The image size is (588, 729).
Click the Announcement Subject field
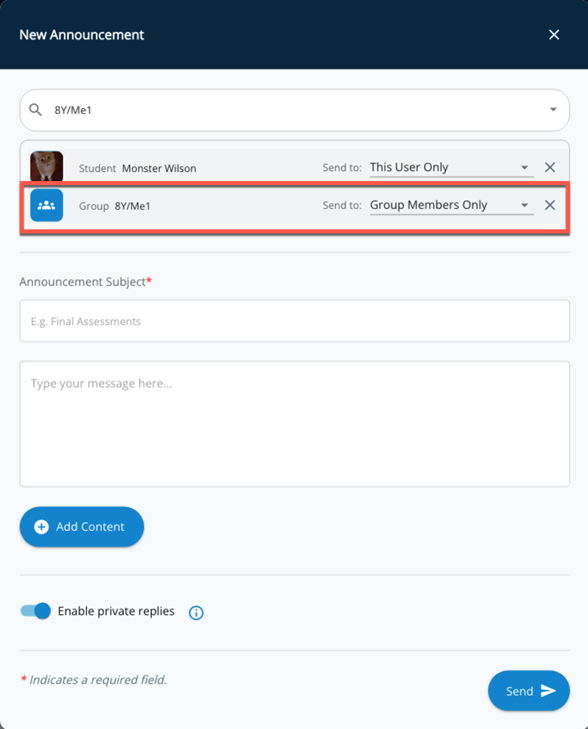pos(295,321)
